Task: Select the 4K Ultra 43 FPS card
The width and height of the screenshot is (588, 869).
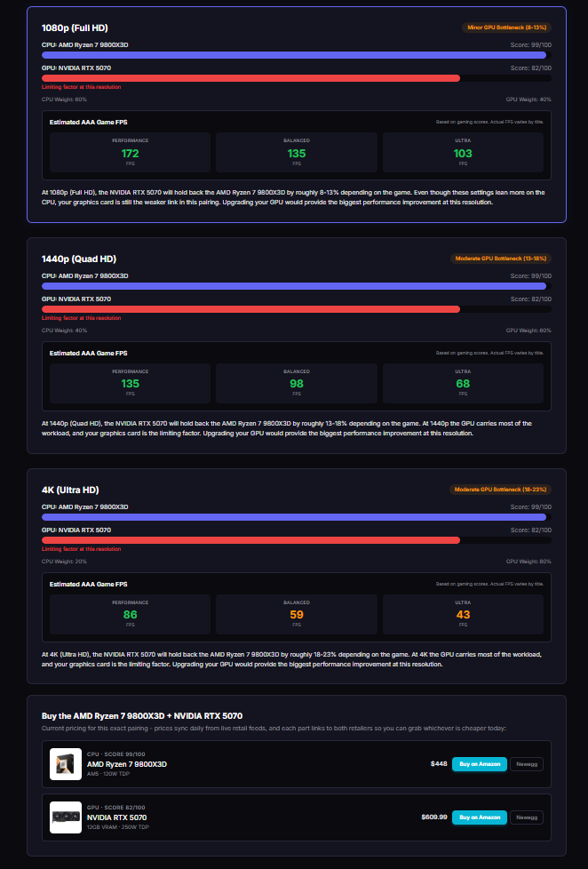Action: coord(463,615)
